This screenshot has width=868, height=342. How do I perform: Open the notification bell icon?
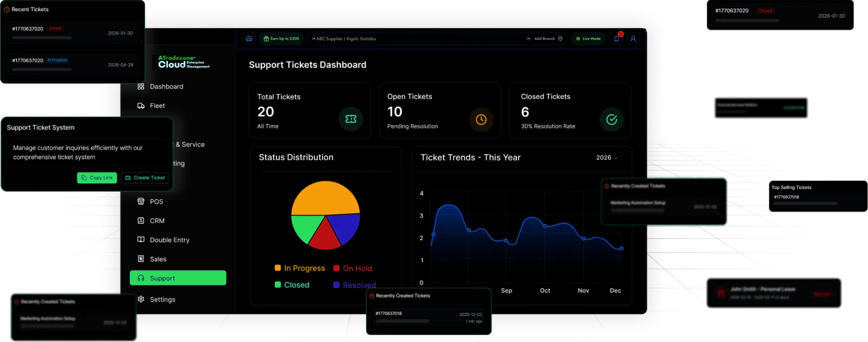[x=616, y=39]
